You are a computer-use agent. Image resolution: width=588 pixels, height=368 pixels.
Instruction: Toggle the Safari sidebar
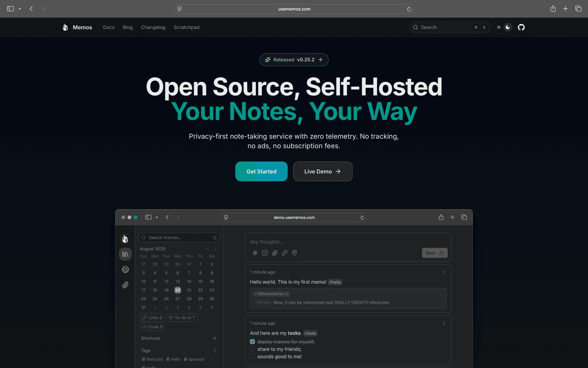(10, 9)
